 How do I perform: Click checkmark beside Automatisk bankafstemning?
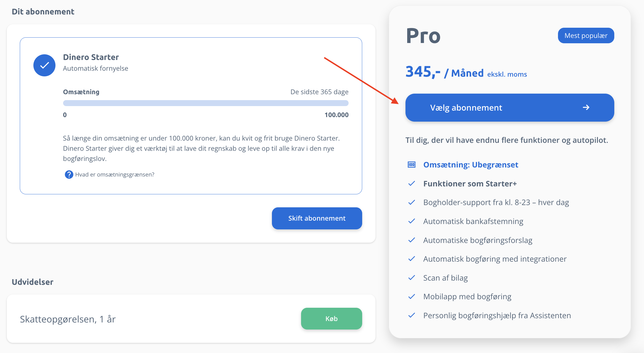pos(412,221)
